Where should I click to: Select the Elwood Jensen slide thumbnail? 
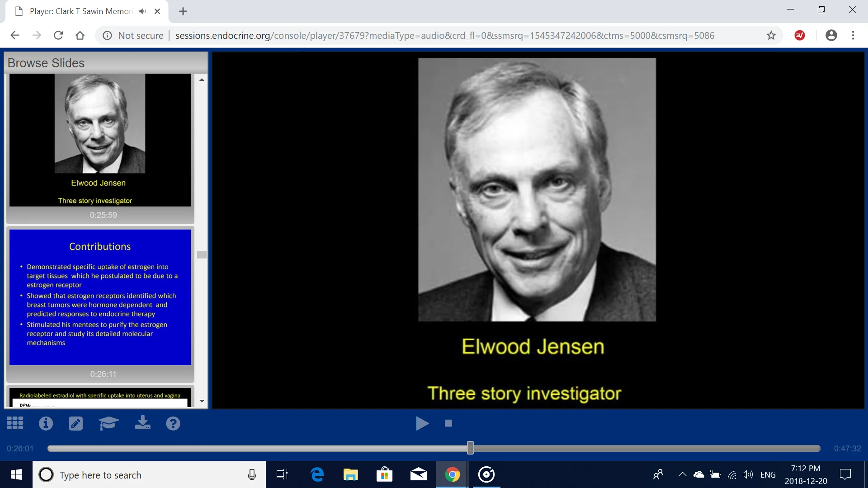point(100,140)
